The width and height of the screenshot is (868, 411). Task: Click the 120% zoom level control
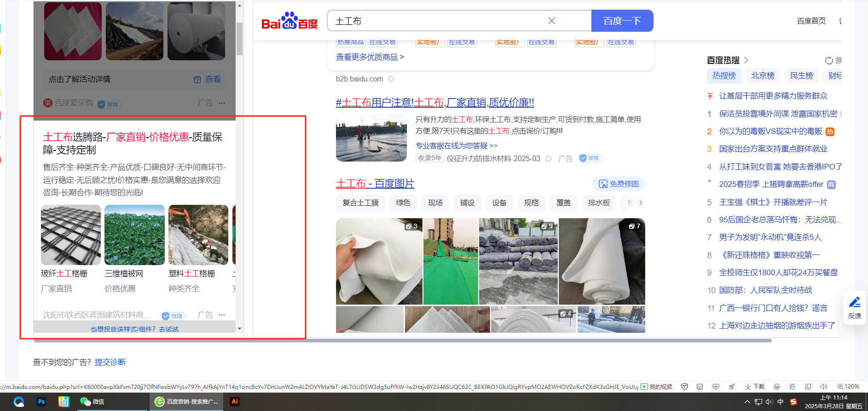(x=848, y=387)
